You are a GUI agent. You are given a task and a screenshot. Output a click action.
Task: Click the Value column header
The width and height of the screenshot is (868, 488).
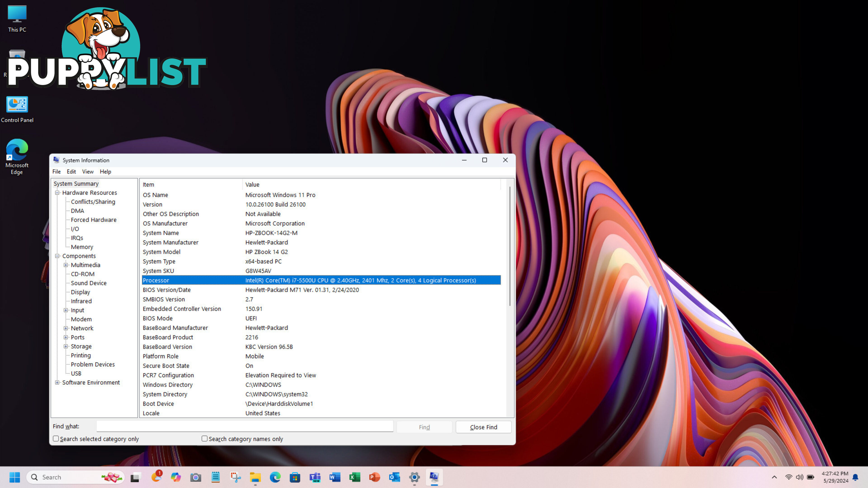click(372, 185)
